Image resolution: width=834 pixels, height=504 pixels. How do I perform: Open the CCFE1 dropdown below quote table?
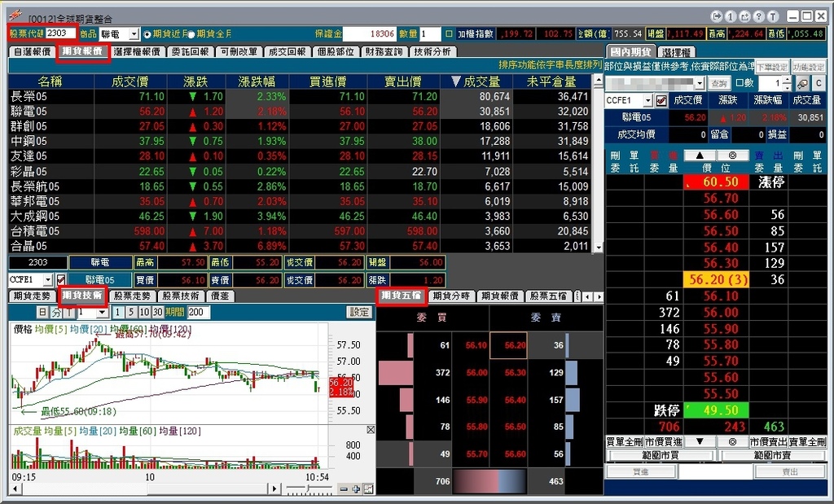[48, 279]
